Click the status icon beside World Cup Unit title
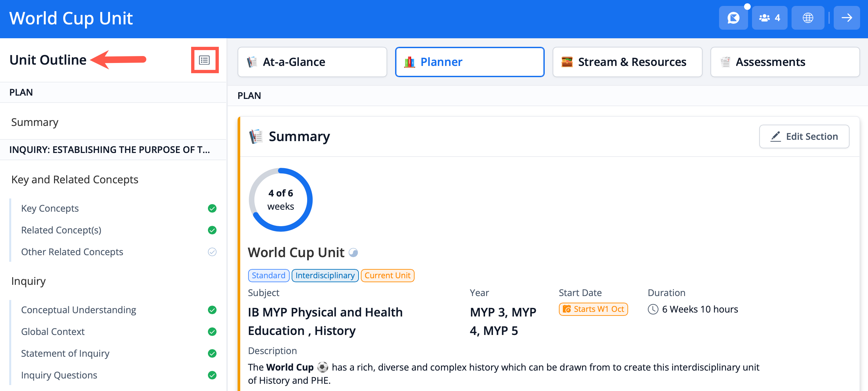This screenshot has height=391, width=868. coord(353,253)
